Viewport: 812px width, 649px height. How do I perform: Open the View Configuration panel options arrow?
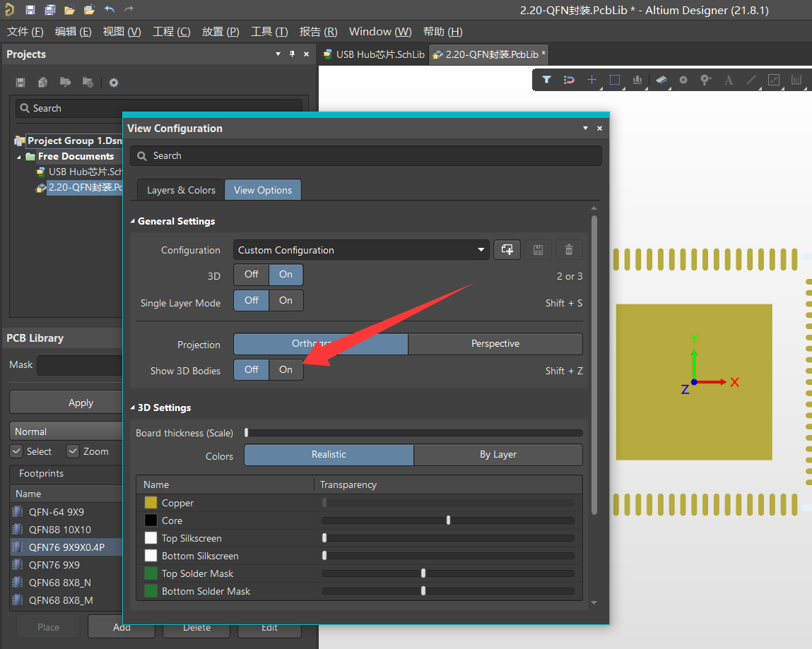585,128
